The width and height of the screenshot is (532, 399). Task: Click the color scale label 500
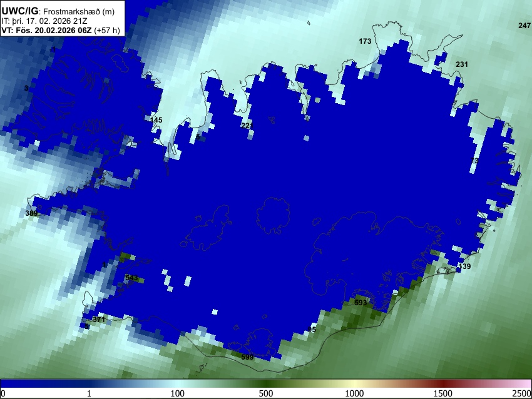point(265,393)
